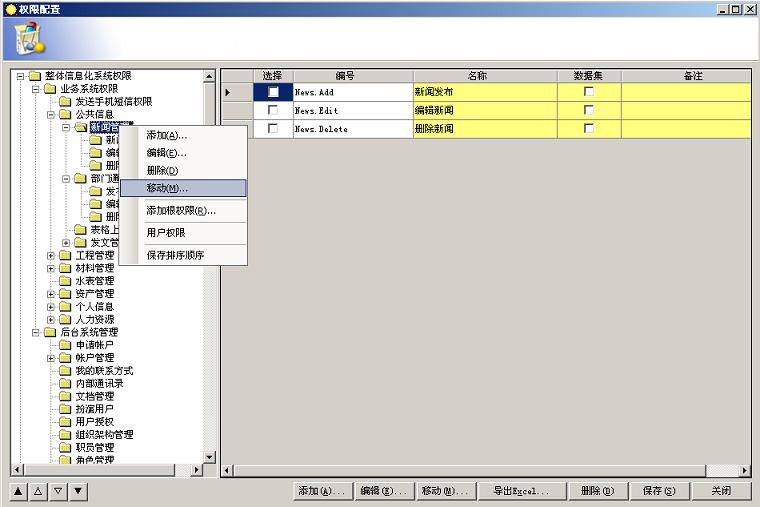Collapse the 业务系统权限 node
Screen dimensions: 760x507
tap(35, 89)
